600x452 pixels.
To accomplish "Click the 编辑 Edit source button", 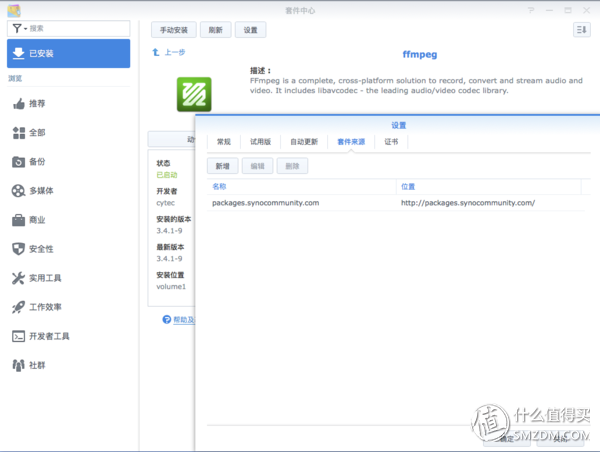I will click(258, 166).
